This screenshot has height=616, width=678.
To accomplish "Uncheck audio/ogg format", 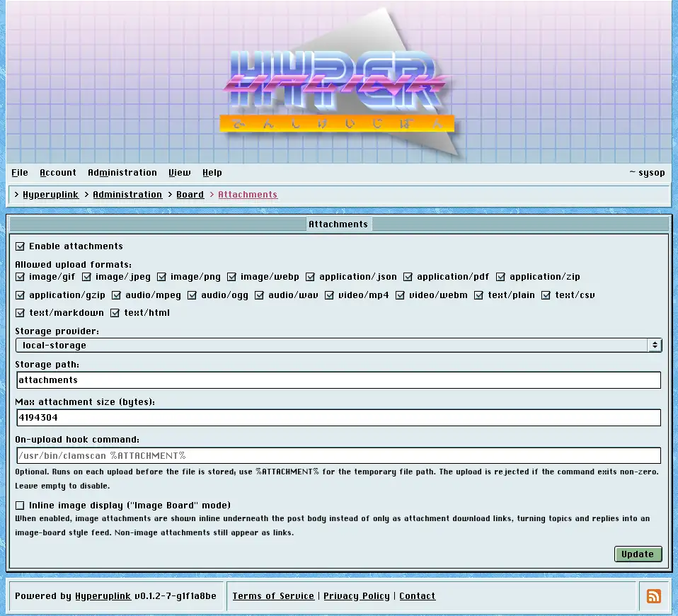I will pos(192,295).
